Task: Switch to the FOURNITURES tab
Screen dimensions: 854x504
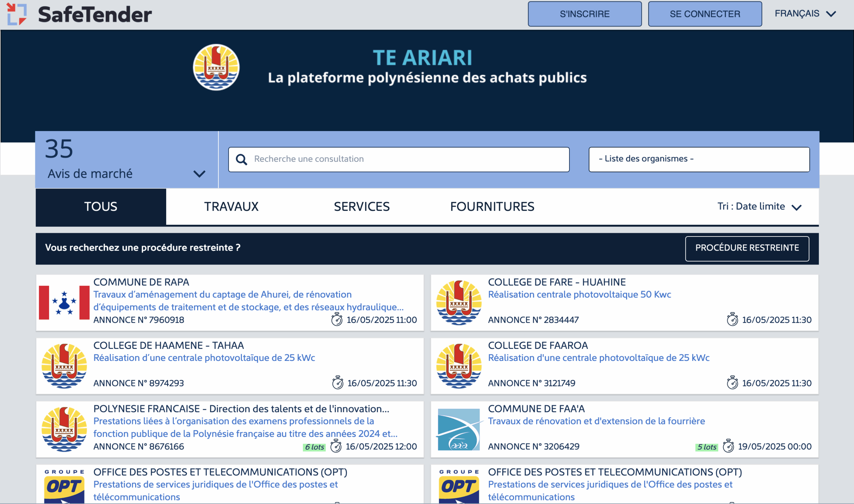Action: tap(492, 206)
